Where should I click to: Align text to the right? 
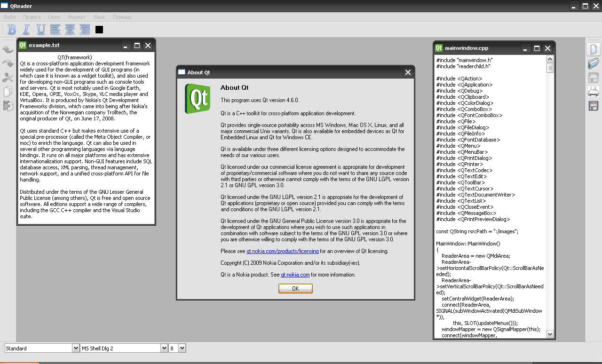click(x=85, y=30)
